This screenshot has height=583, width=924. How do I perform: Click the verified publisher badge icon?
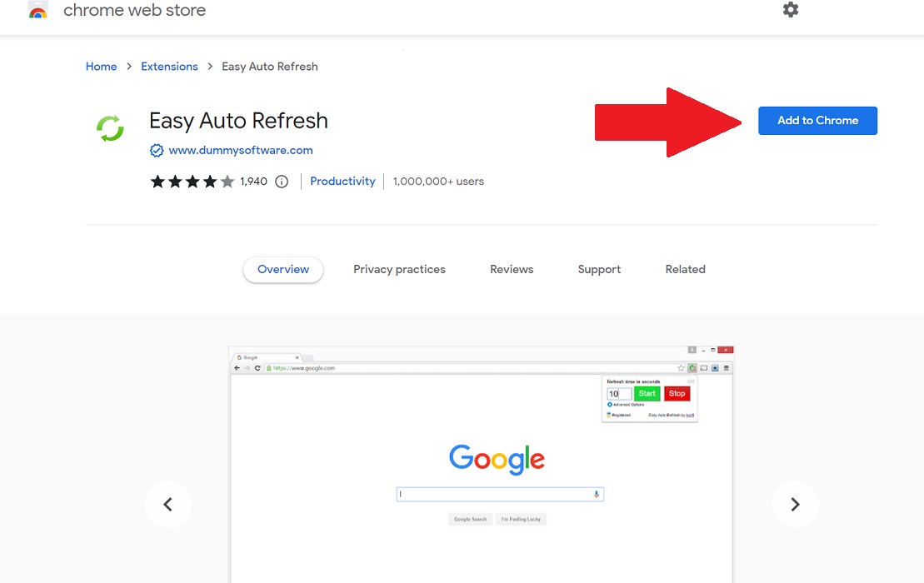(157, 150)
